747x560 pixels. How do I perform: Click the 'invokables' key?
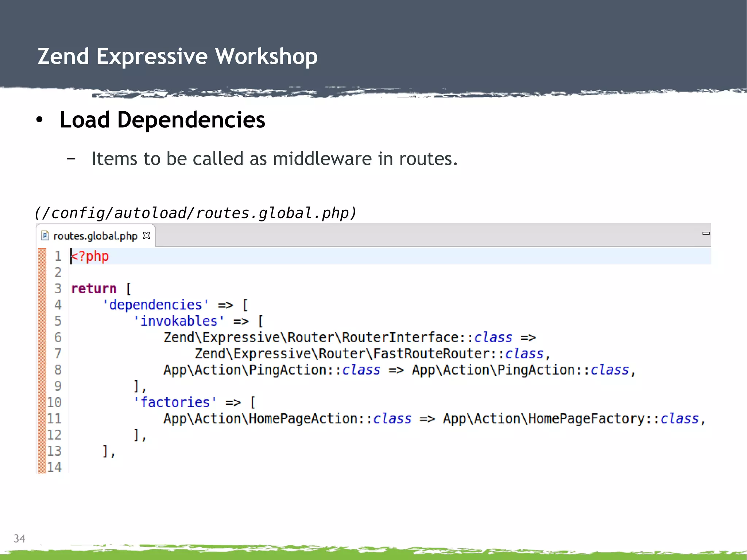(x=179, y=321)
